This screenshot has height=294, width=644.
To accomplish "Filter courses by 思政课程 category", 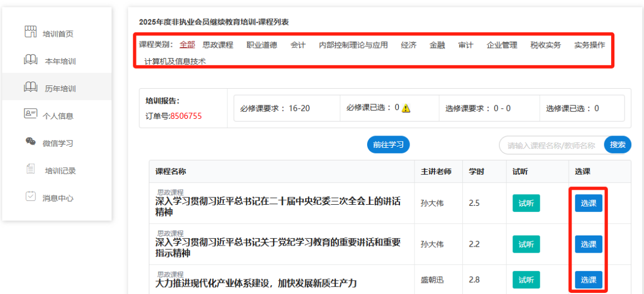I will point(218,45).
